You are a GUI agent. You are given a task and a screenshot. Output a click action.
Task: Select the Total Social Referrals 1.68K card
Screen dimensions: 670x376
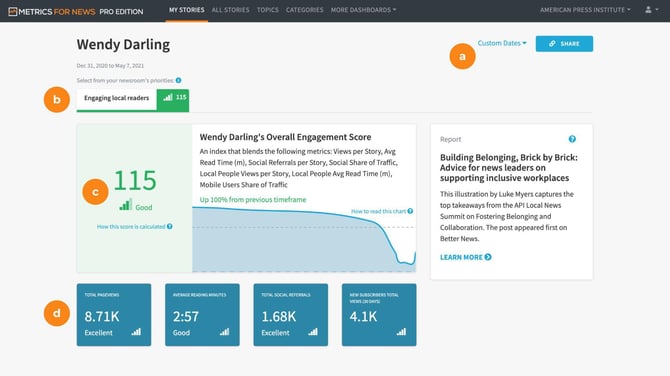tap(291, 315)
